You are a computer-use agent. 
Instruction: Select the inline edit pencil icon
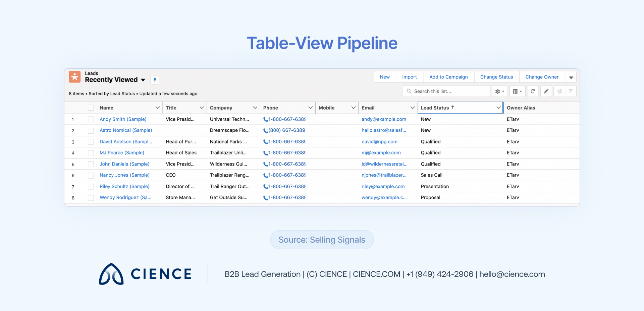546,91
